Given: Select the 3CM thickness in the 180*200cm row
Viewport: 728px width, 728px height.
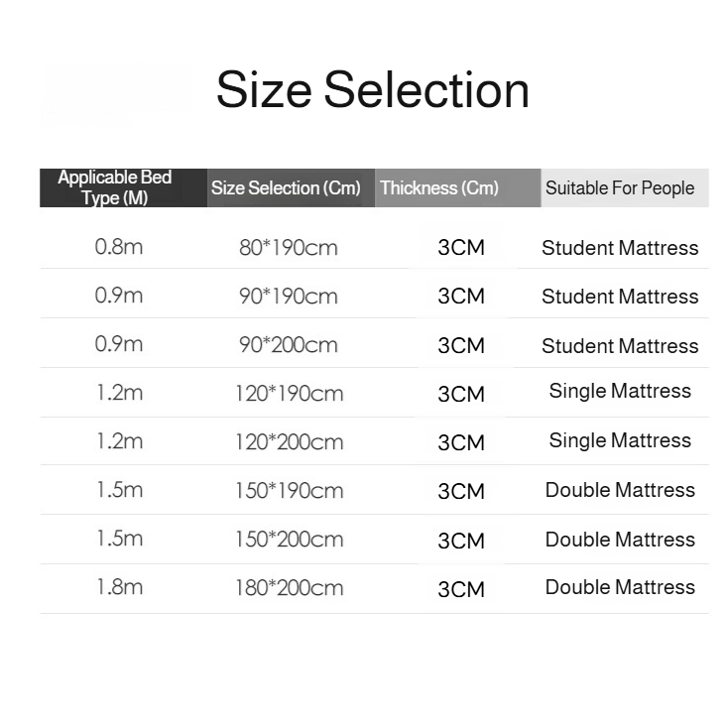Looking at the screenshot, I should coord(461,589).
